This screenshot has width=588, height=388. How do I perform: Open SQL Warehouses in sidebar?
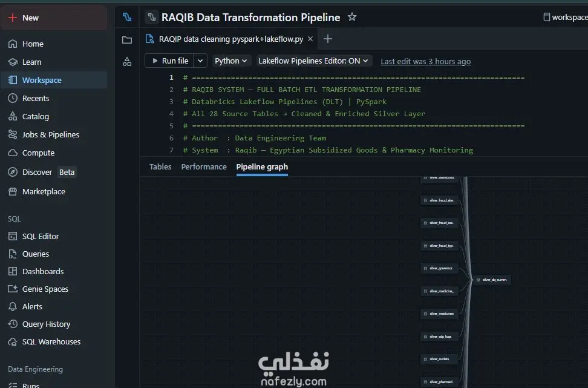tap(54, 342)
